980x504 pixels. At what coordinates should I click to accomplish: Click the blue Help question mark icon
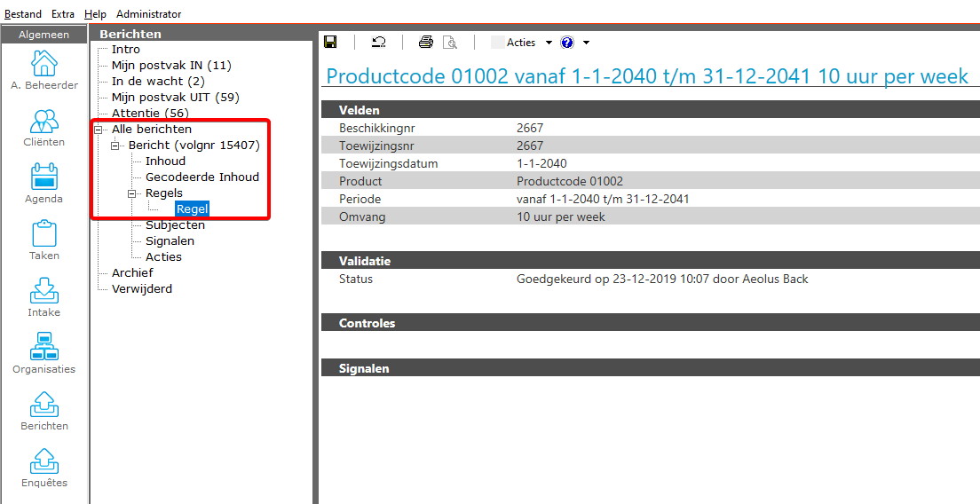[x=567, y=43]
